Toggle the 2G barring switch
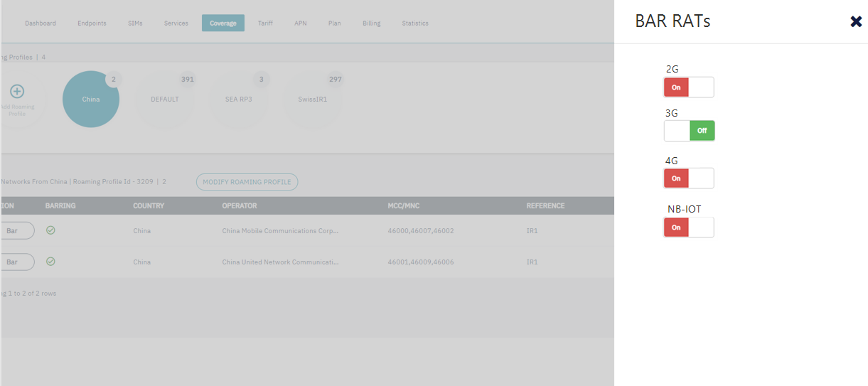The image size is (868, 386). click(688, 87)
